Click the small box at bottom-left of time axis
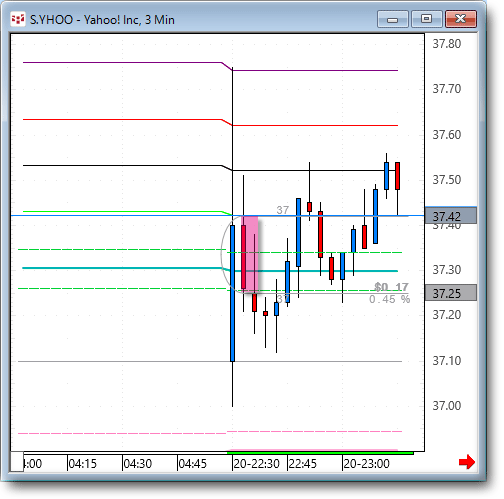The height and width of the screenshot is (499, 504). pos(17,462)
